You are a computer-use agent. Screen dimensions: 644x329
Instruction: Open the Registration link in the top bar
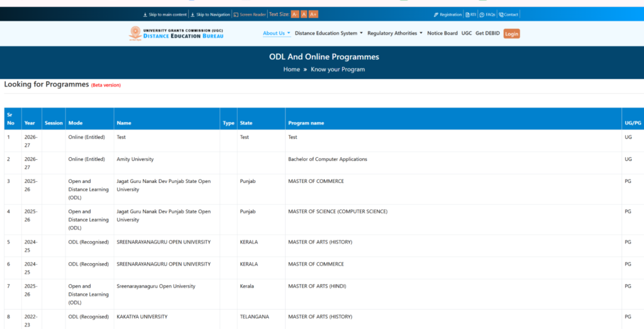448,14
